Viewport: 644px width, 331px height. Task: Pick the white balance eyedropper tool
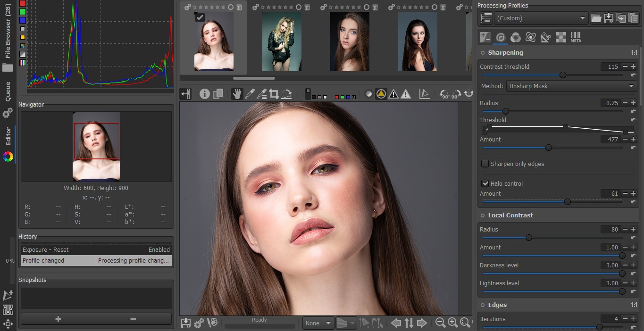tap(250, 94)
